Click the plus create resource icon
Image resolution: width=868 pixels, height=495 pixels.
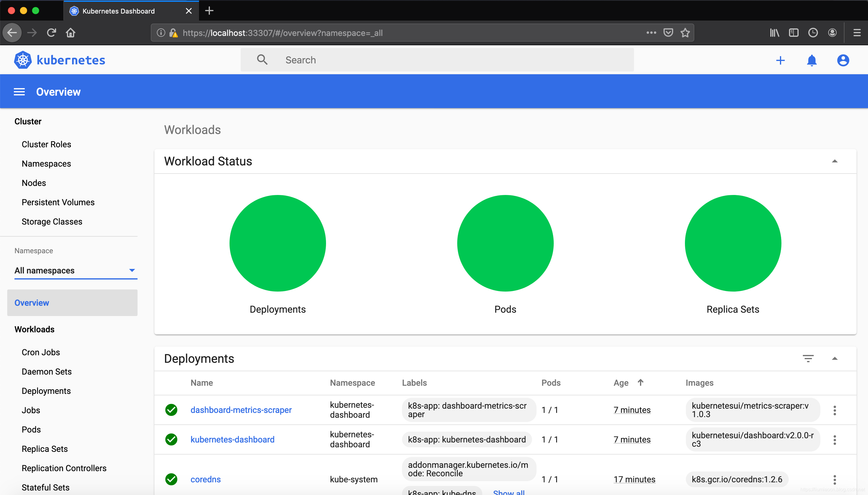click(780, 60)
